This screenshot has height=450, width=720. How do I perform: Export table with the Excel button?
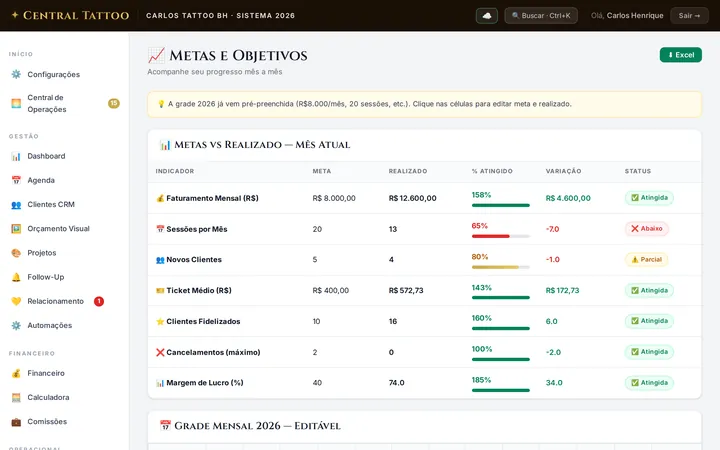[681, 55]
